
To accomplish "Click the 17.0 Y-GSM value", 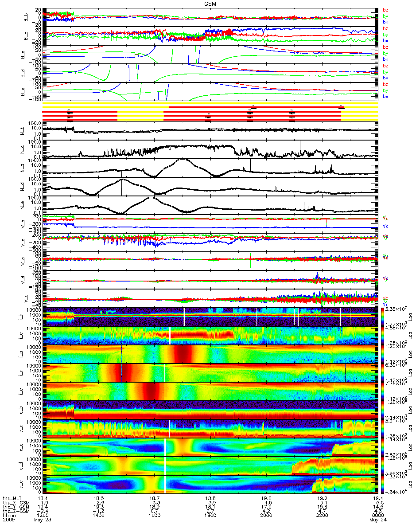I will coord(266,507).
